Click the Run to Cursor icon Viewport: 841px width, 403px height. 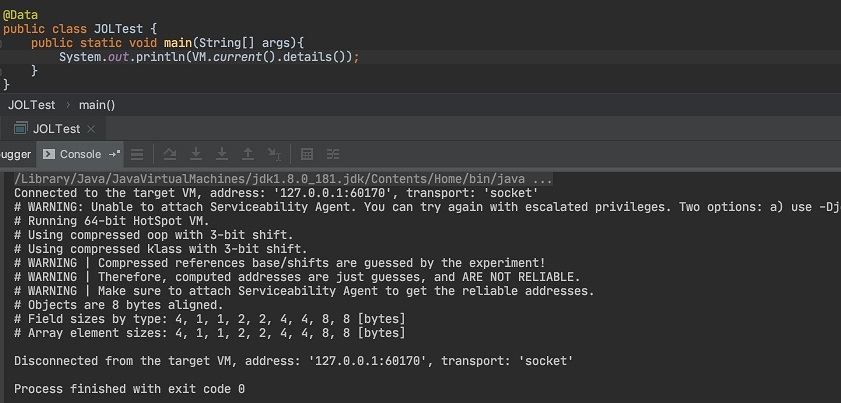(273, 154)
